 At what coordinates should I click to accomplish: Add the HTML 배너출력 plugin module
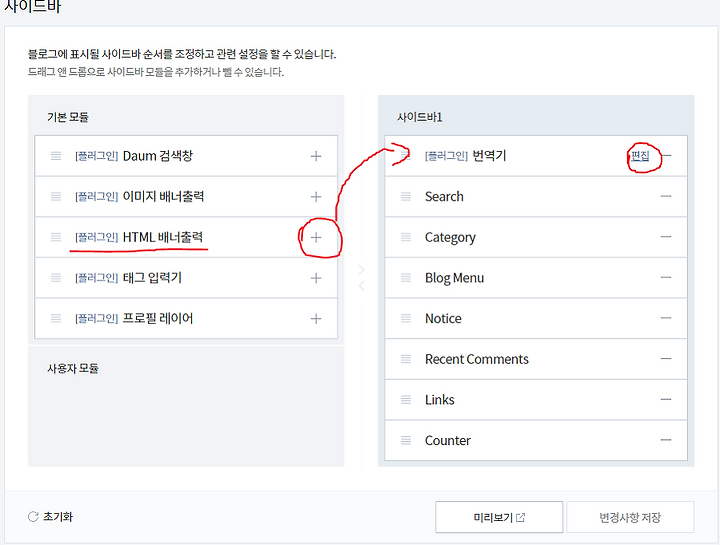click(316, 237)
